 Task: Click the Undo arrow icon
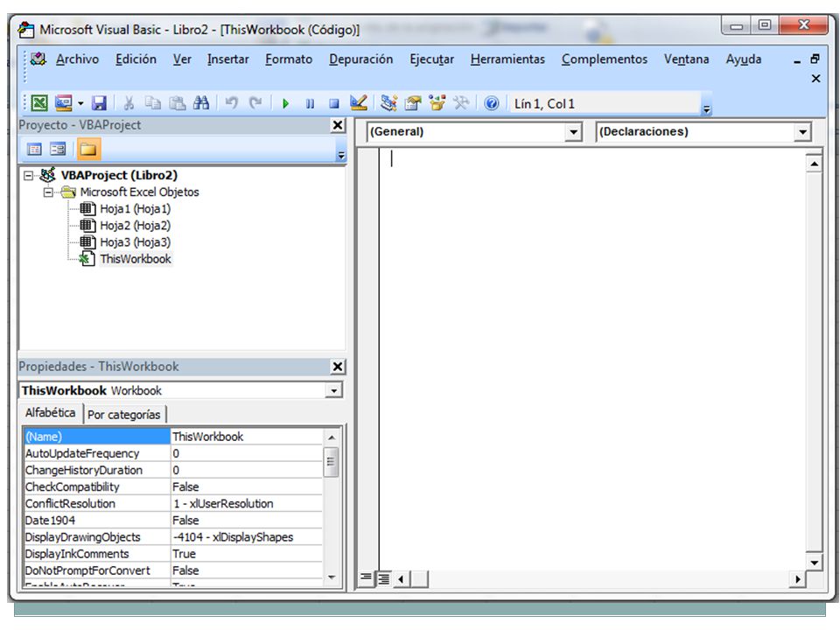click(x=231, y=103)
